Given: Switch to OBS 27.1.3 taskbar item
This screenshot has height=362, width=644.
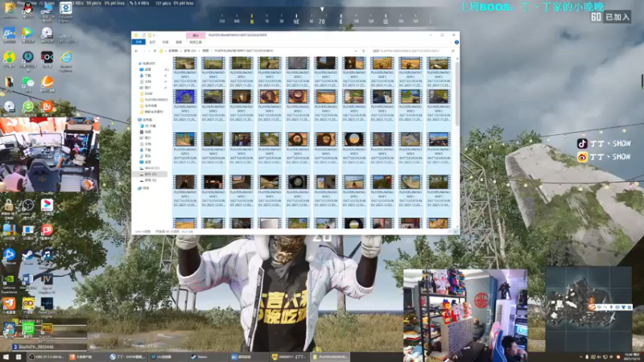Looking at the screenshot, I should click(x=46, y=357).
